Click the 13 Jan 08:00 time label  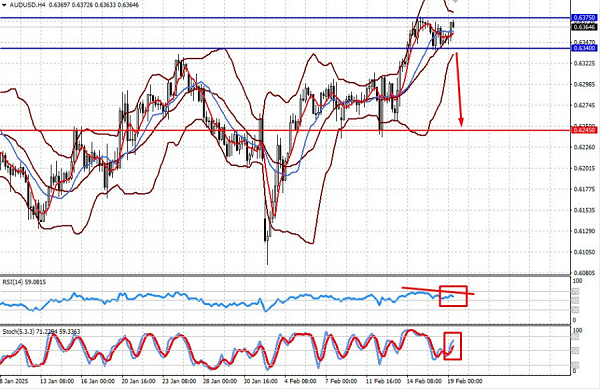click(57, 381)
